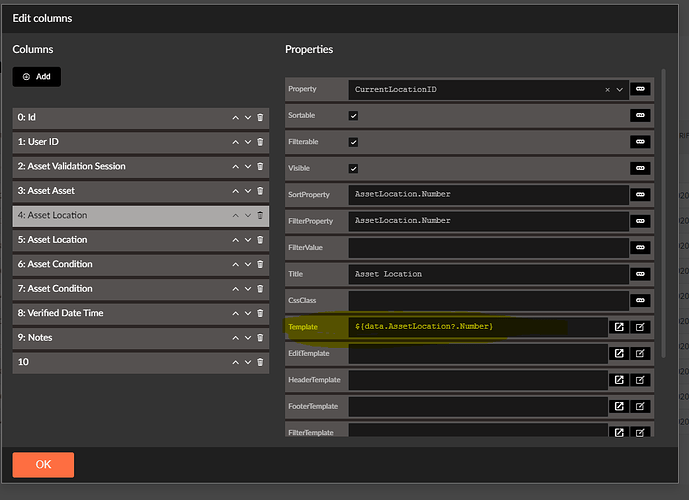Open FilterProperty data-binding link button
The image size is (689, 500).
[640, 221]
